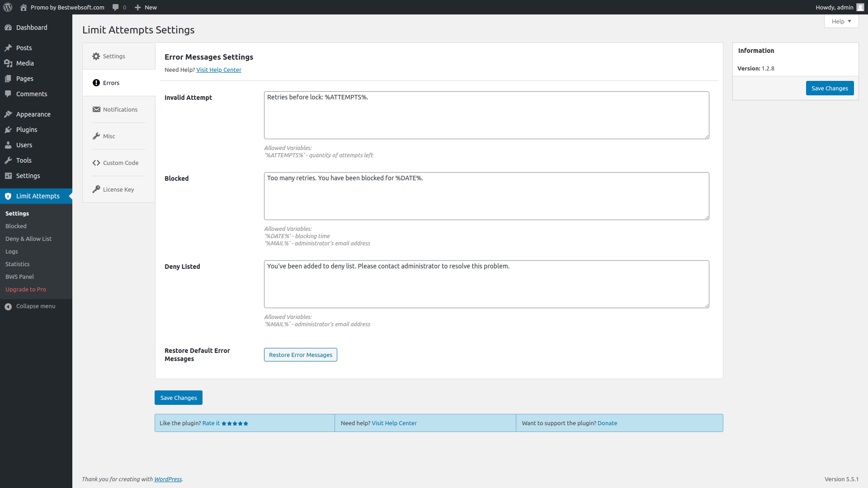Click the Limit Attempts shield icon
Screen dimensions: 868x488
click(x=8, y=196)
